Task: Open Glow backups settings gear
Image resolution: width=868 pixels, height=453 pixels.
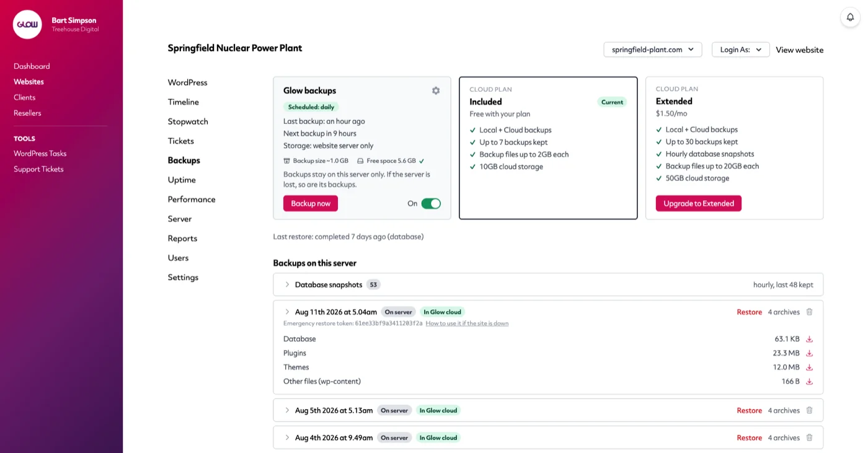Action: point(436,90)
